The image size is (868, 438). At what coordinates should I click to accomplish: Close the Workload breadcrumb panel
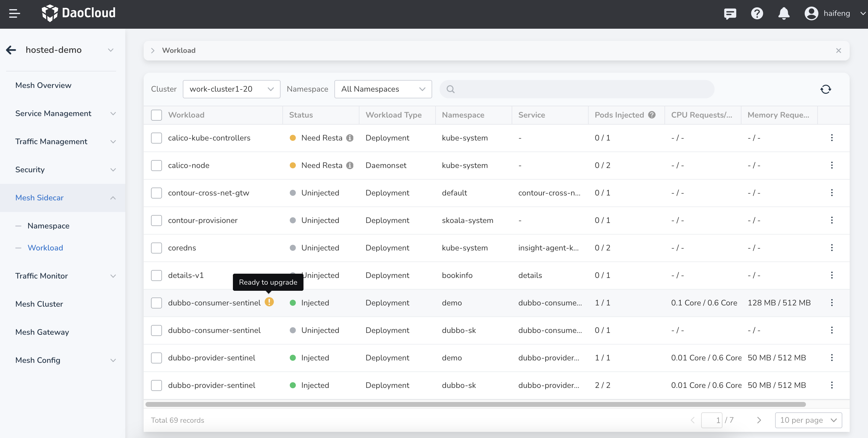839,50
